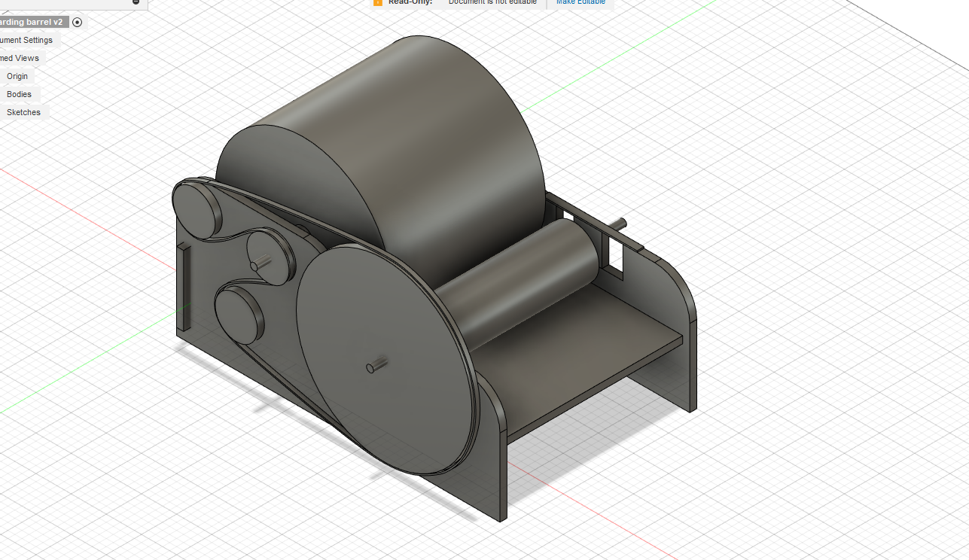This screenshot has width=969, height=560.
Task: Select the Bodies folder in browser
Action: click(20, 94)
